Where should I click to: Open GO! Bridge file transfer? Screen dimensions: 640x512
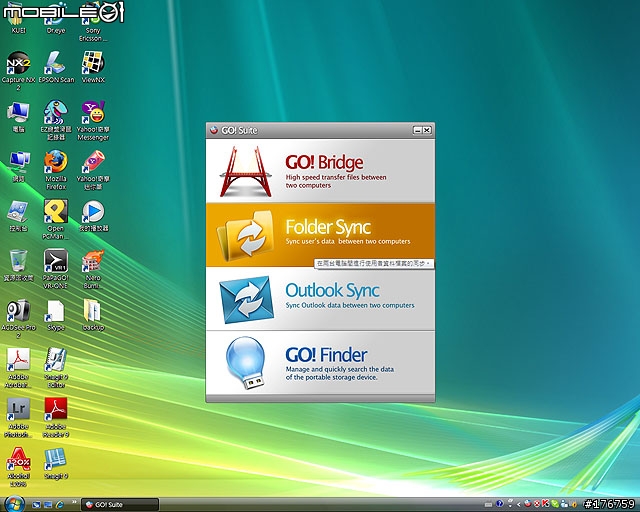point(320,171)
